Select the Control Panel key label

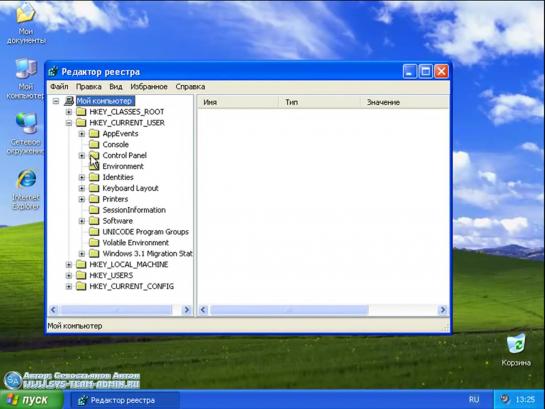124,155
